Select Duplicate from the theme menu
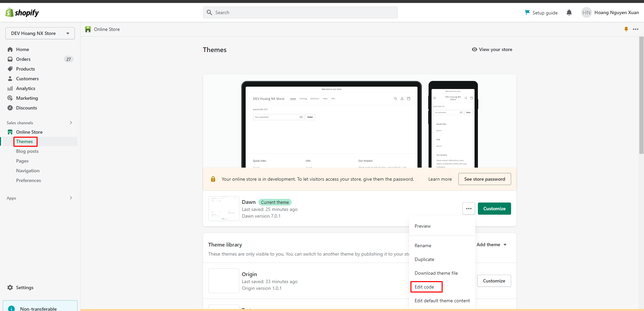Screen dimensions: 644x311 click(442, 259)
